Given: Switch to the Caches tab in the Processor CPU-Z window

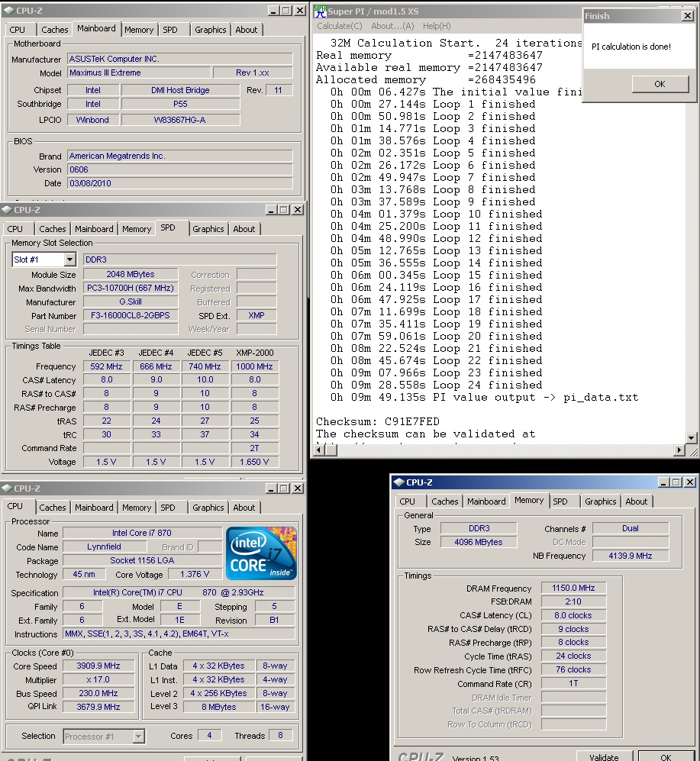Looking at the screenshot, I should point(53,508).
